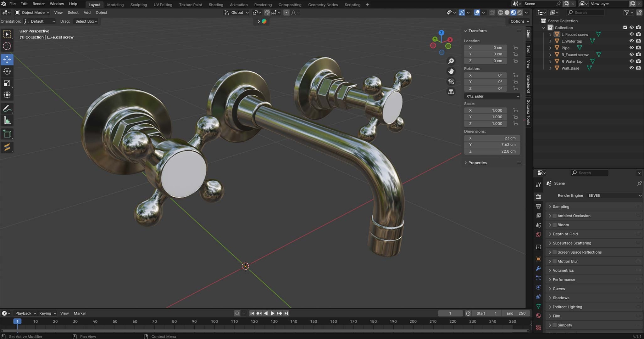Open the Add menu in viewport header
The image size is (644, 339).
(x=87, y=13)
